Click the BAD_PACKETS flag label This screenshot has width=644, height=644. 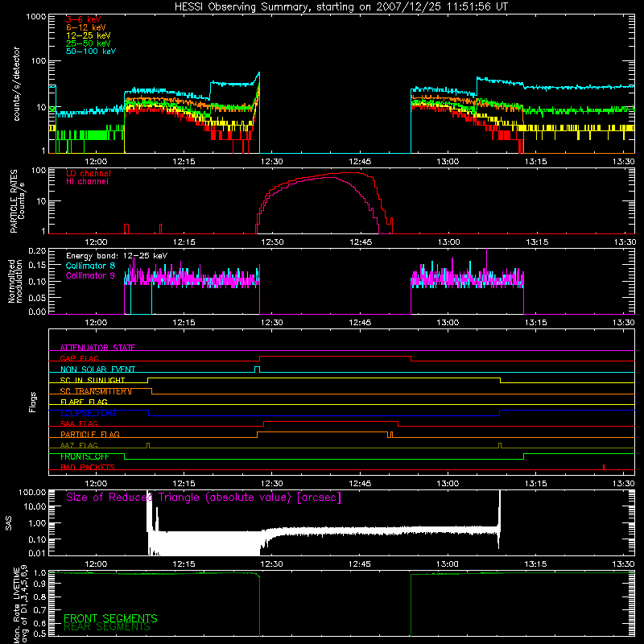(x=88, y=467)
